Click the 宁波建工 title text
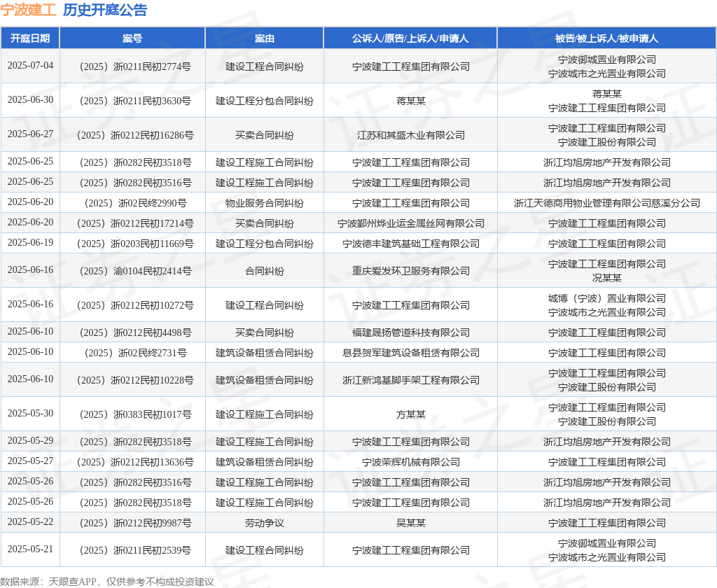This screenshot has width=717, height=588. [28, 10]
